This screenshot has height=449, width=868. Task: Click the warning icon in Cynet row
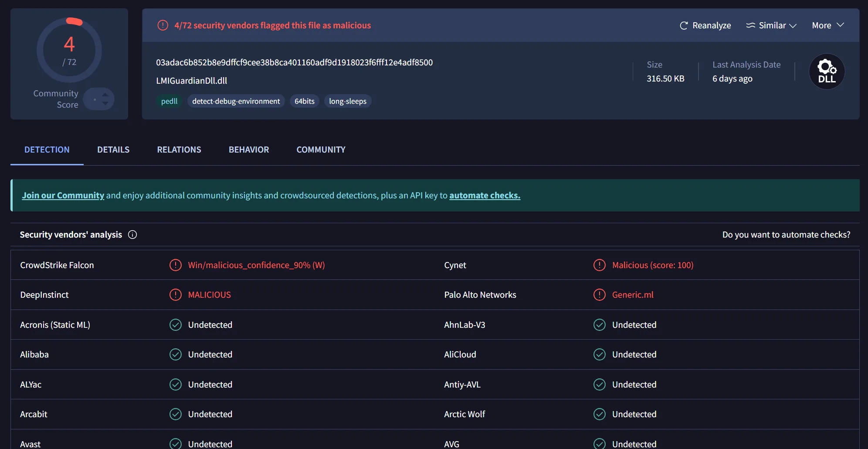click(x=599, y=265)
